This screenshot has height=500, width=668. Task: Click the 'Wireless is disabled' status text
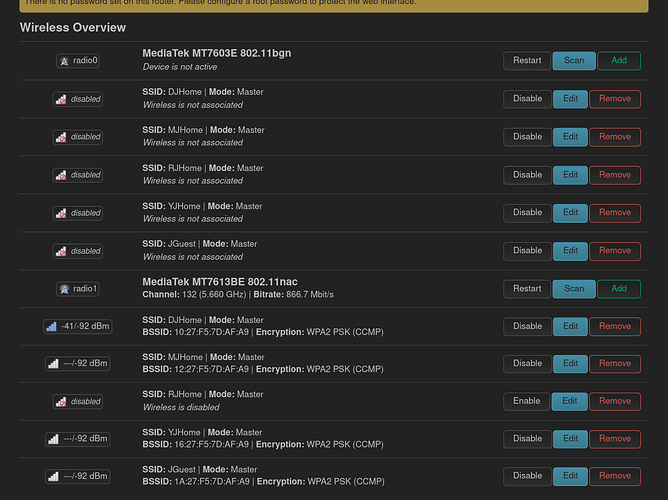[181, 408]
